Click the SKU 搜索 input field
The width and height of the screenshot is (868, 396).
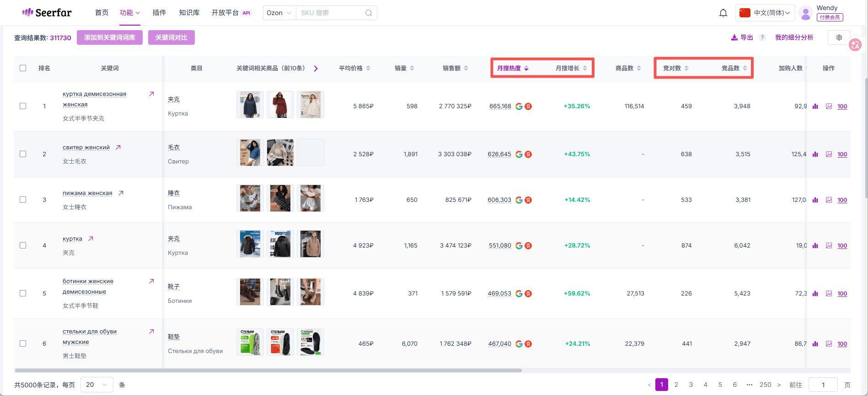[332, 13]
